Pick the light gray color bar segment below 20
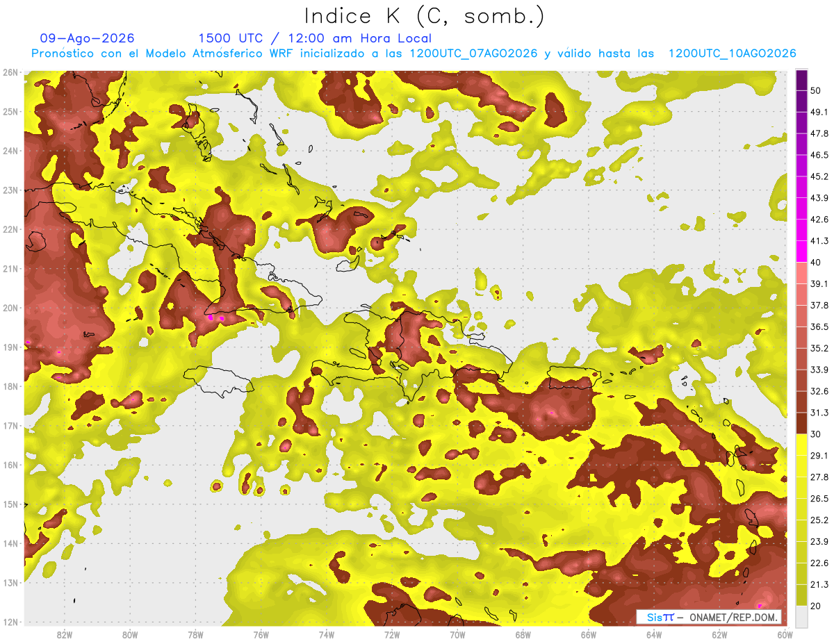This screenshot has width=834, height=644. (801, 616)
